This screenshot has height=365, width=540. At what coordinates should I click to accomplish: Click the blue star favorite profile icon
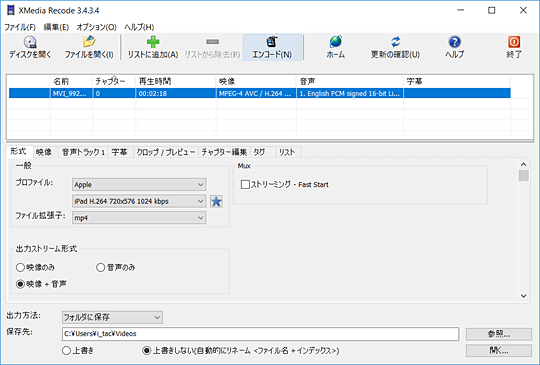coord(216,201)
